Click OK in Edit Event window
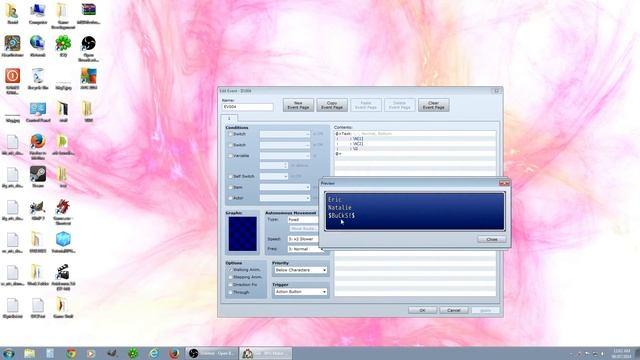 422,310
